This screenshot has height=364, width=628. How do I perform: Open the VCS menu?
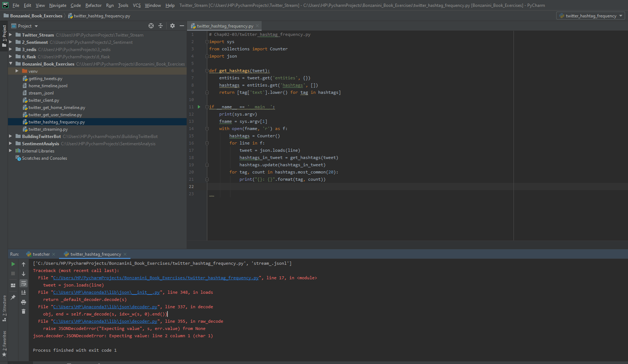(137, 5)
